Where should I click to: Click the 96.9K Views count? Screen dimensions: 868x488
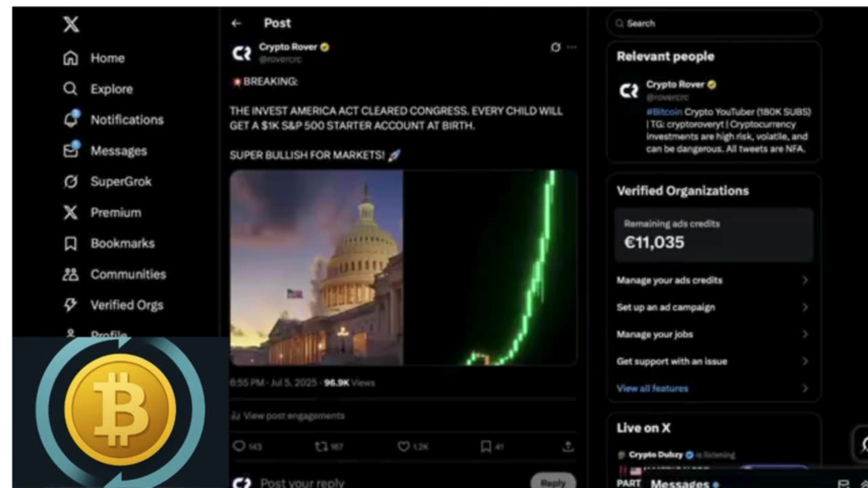pos(349,383)
